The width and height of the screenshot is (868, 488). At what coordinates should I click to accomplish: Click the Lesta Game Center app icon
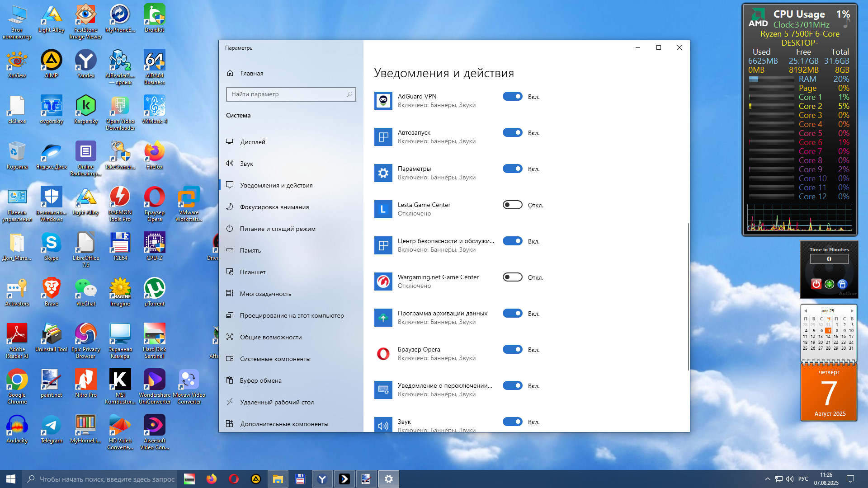[x=383, y=209]
